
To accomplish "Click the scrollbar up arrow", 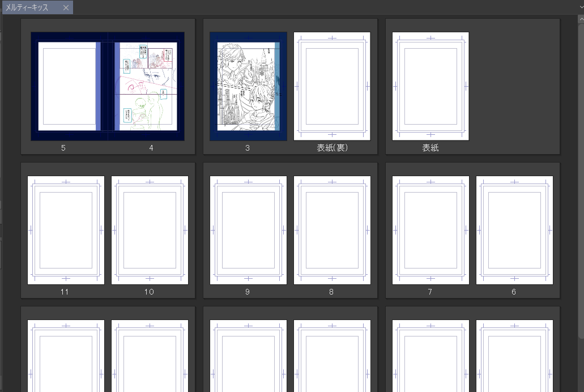I will click(581, 19).
